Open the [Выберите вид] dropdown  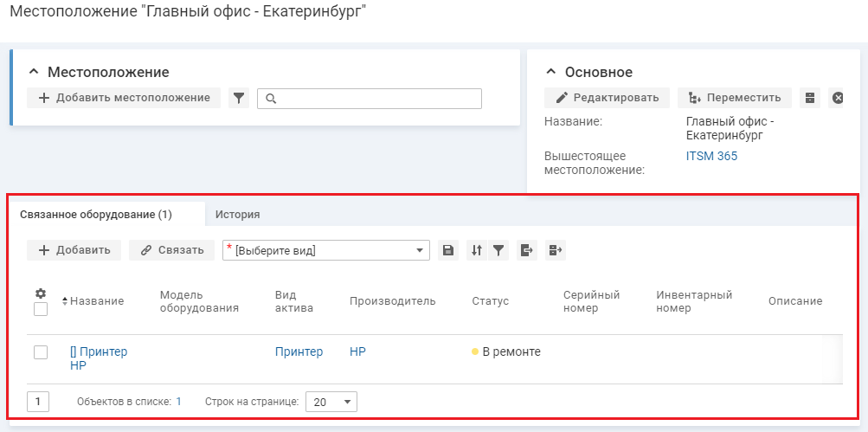(326, 250)
